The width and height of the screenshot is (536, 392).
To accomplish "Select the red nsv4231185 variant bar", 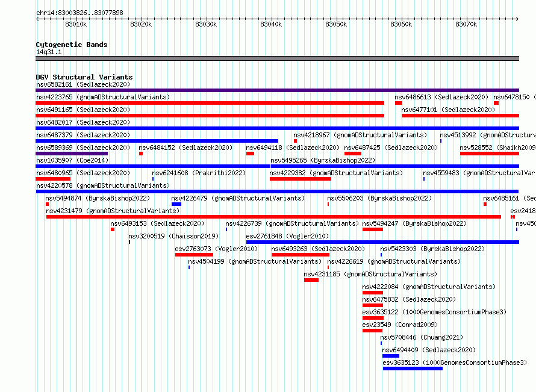I will point(311,280).
